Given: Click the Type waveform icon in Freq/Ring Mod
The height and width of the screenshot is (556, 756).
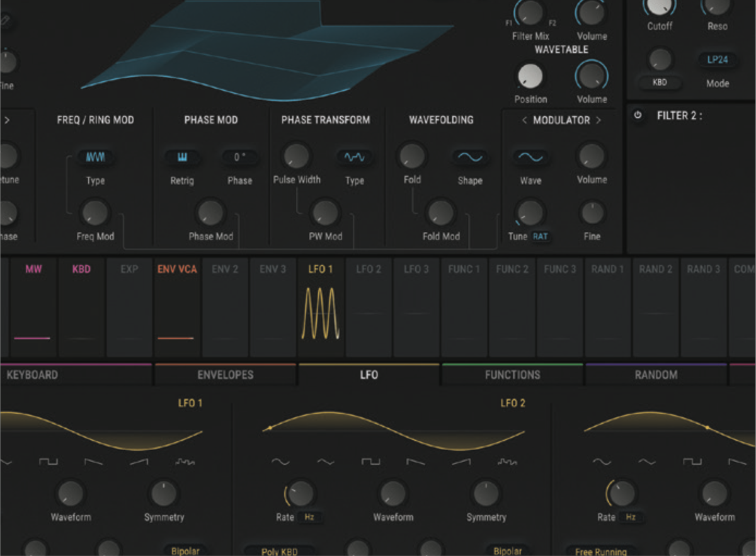Looking at the screenshot, I should [94, 157].
